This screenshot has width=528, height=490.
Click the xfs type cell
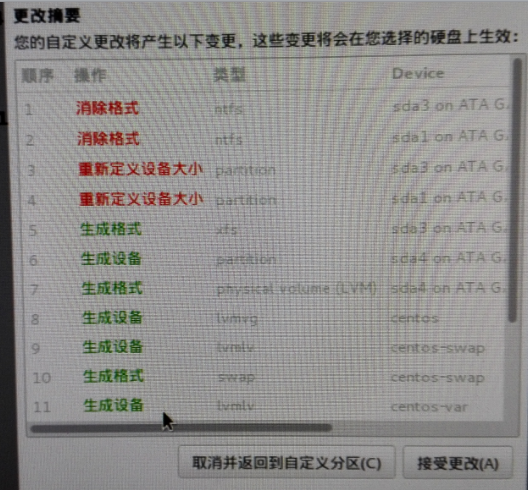click(x=227, y=230)
